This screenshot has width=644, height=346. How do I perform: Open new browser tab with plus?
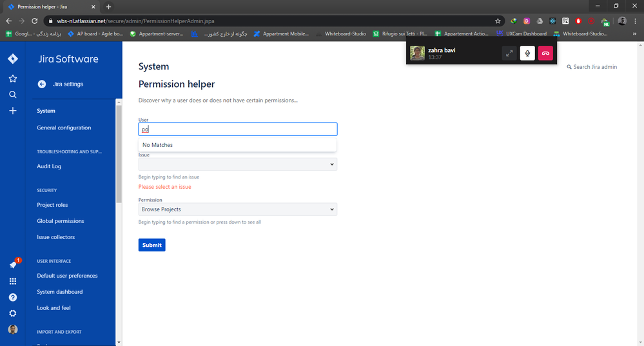[x=108, y=6]
